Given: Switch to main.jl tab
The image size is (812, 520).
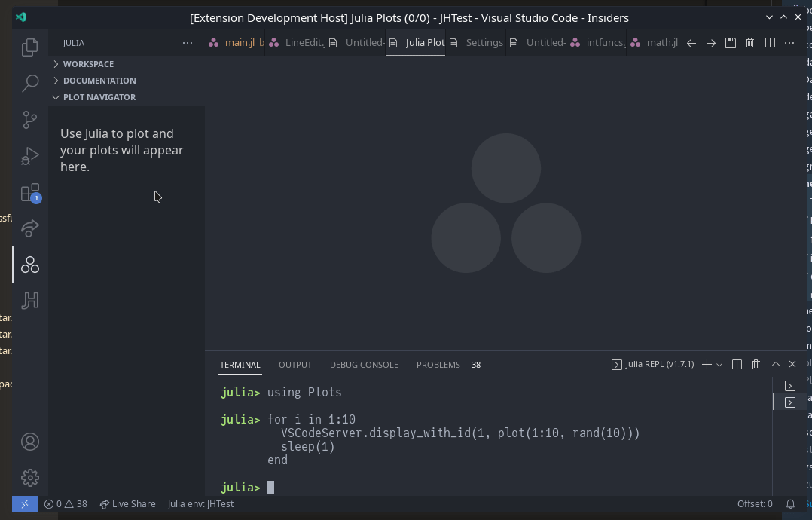Looking at the screenshot, I should click(237, 43).
